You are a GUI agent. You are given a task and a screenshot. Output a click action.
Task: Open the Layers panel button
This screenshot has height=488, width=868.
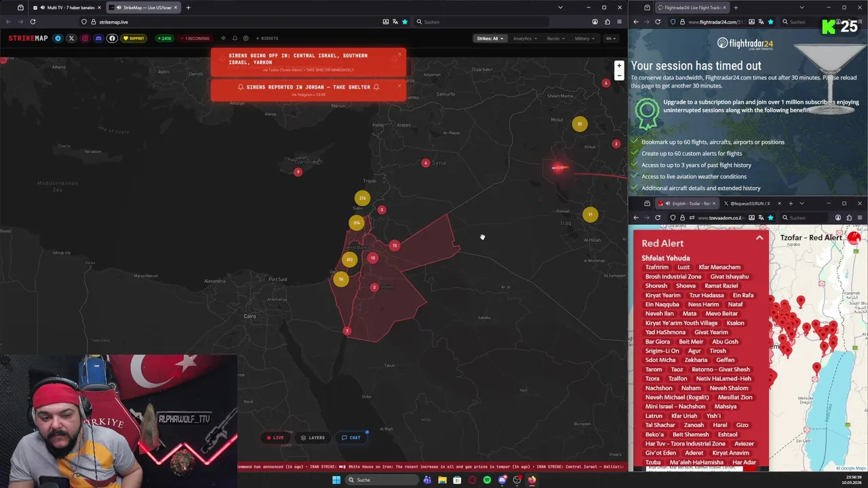coord(313,438)
